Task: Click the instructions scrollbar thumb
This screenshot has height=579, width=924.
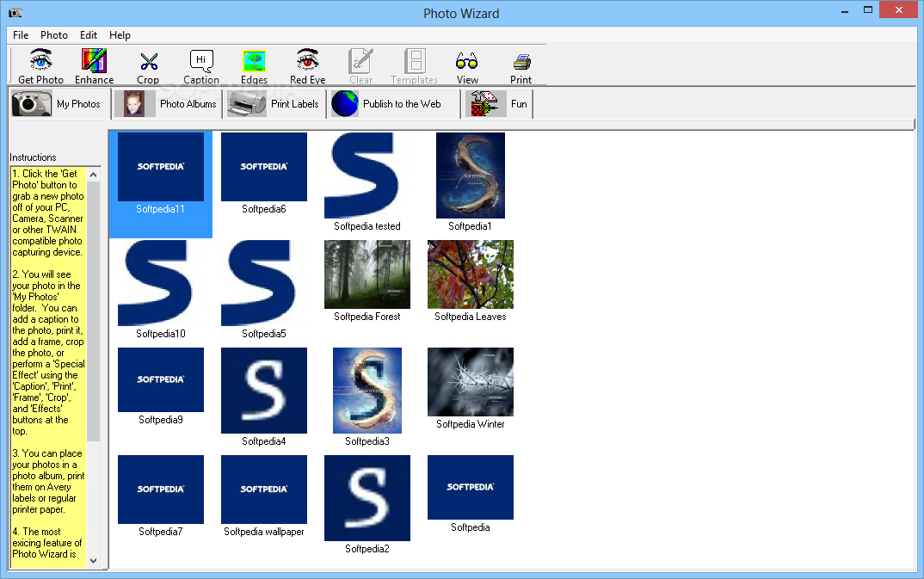Action: pos(93,311)
